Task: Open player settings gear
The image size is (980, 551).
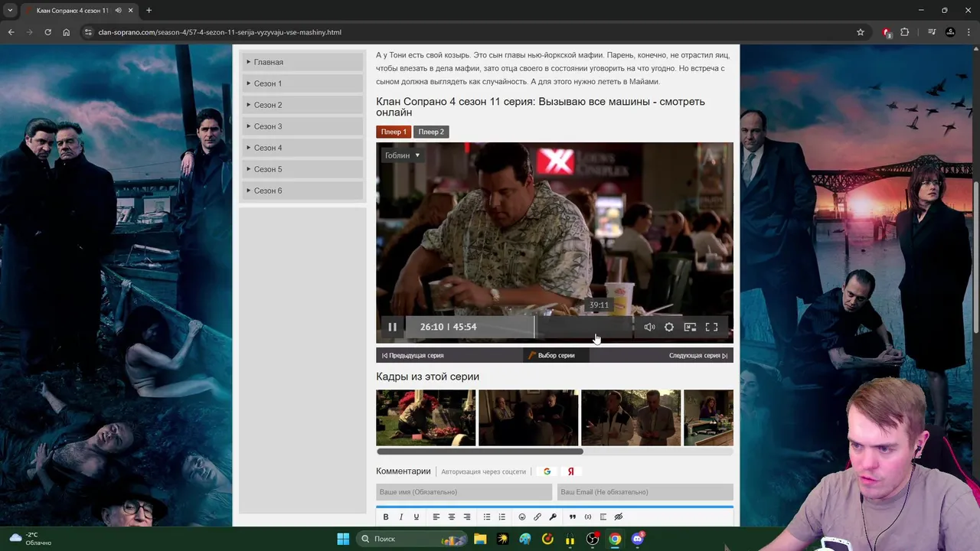Action: (x=669, y=327)
